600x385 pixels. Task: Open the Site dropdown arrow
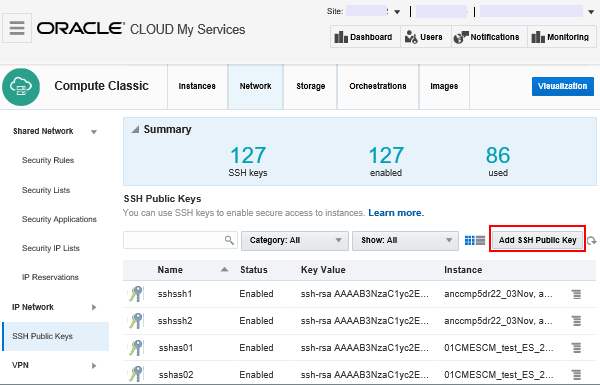click(397, 12)
